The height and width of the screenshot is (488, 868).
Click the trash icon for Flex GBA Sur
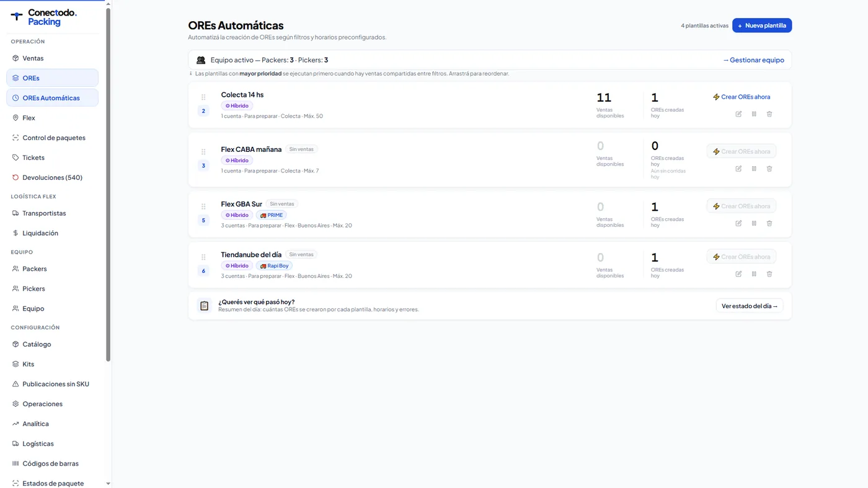[x=769, y=223]
